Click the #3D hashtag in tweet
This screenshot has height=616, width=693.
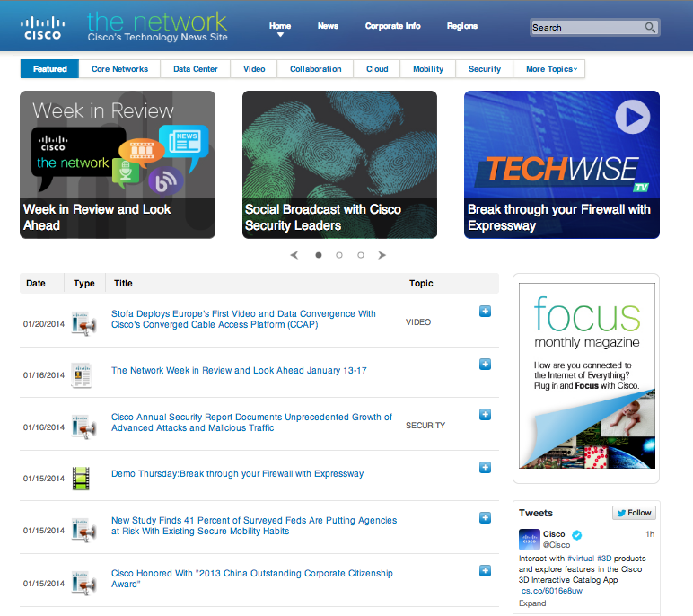(604, 558)
